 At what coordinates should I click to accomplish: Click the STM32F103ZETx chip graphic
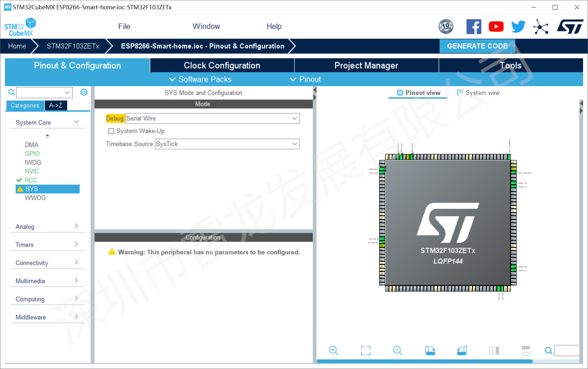[x=448, y=223]
